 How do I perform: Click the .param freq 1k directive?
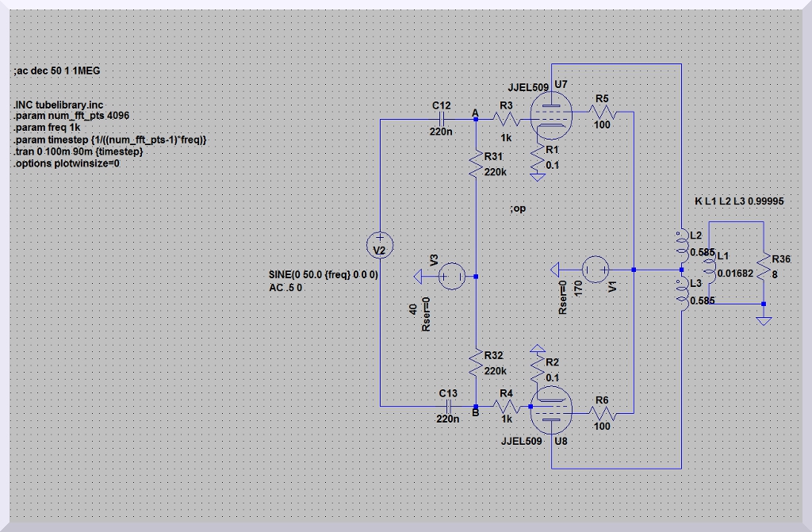click(47, 128)
